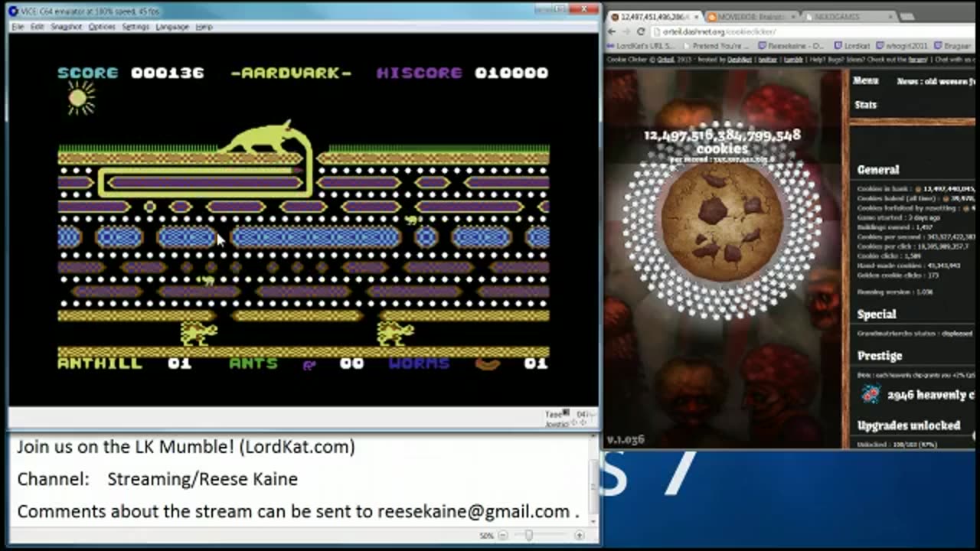Click the browser forward arrow
The width and height of the screenshot is (980, 551).
coord(626,31)
